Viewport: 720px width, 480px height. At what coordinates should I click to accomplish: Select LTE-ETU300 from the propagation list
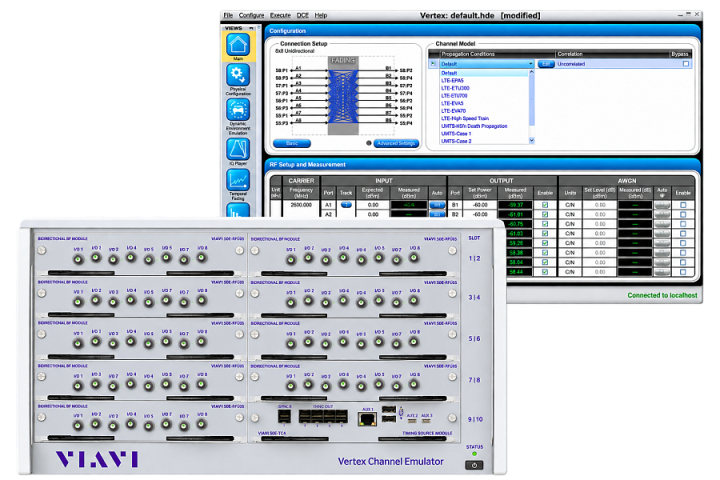click(x=484, y=88)
